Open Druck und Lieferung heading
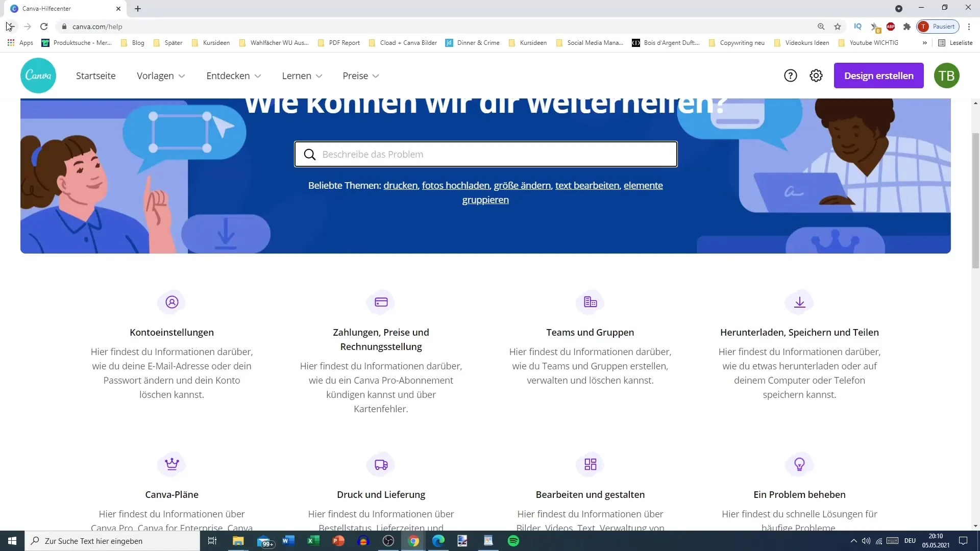This screenshot has height=551, width=980. tap(381, 494)
